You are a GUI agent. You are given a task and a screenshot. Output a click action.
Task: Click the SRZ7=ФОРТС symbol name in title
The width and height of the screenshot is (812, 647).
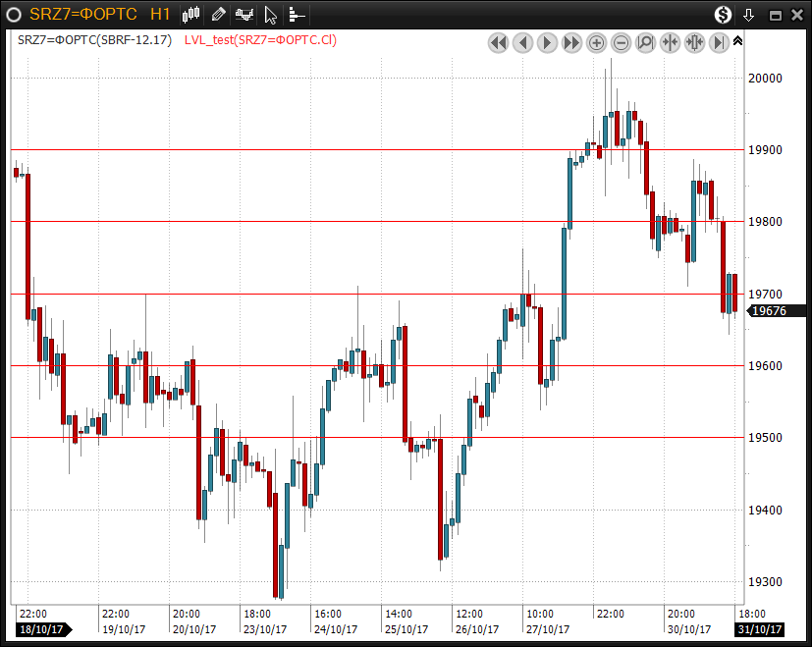point(82,14)
